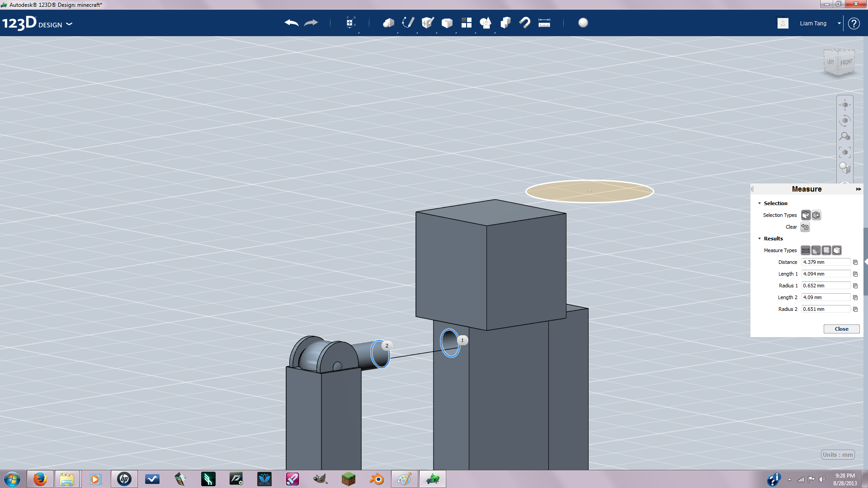Click the Fit to view icon

point(845,152)
